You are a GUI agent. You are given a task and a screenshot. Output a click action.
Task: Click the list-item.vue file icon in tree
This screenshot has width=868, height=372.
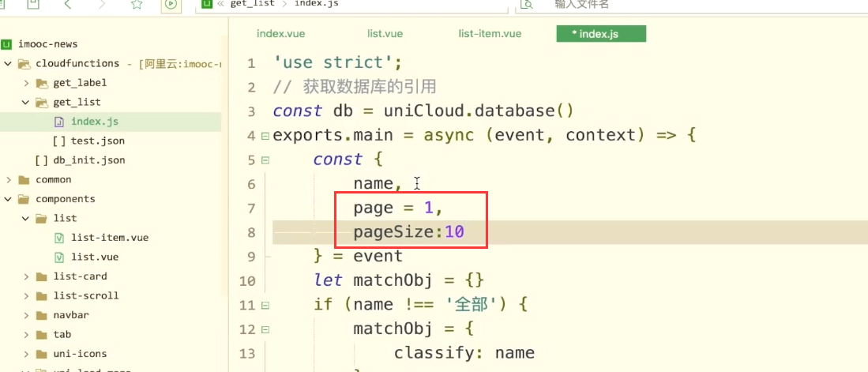coord(59,238)
